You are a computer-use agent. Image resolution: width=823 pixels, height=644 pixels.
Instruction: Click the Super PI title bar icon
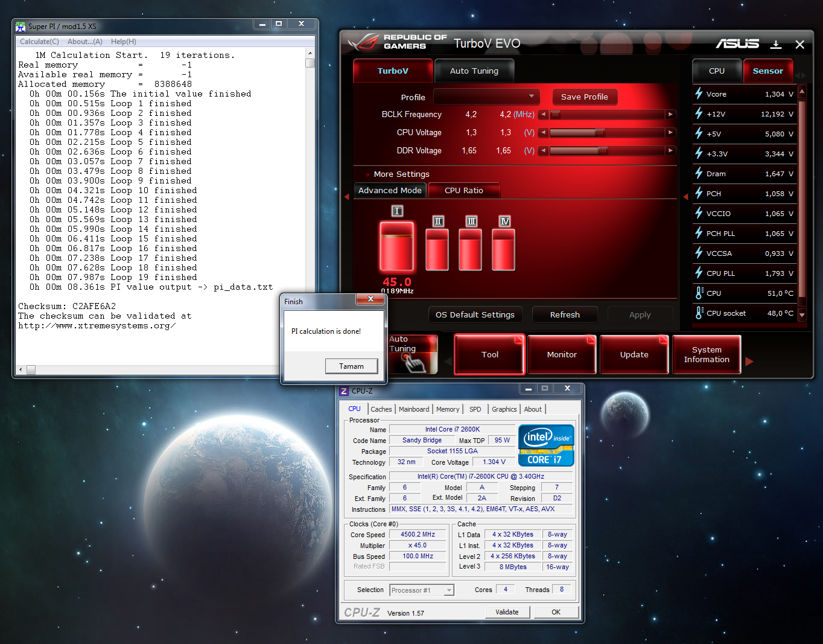tap(21, 26)
